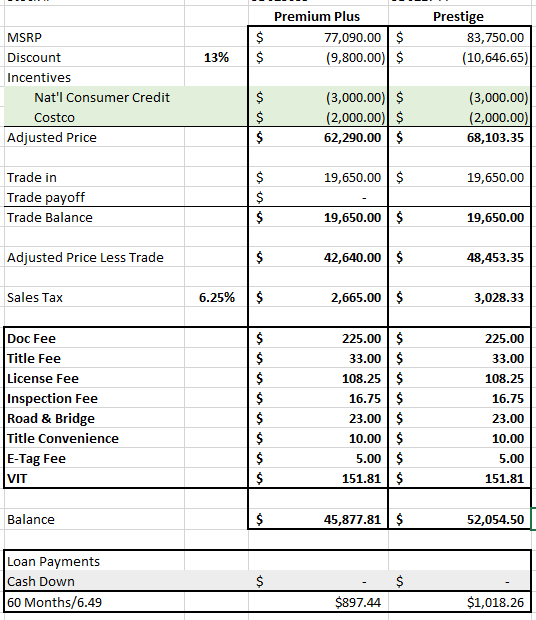The width and height of the screenshot is (536, 620).
Task: Select the Premium Plus Trade payoff dash cell
Action: pos(318,197)
